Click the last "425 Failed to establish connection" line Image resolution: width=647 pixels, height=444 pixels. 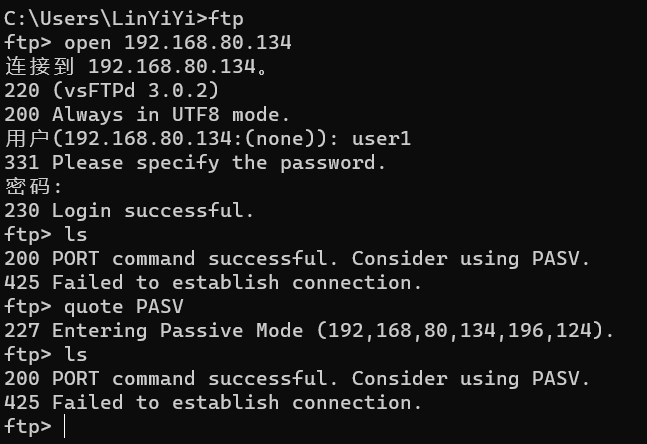coord(214,403)
